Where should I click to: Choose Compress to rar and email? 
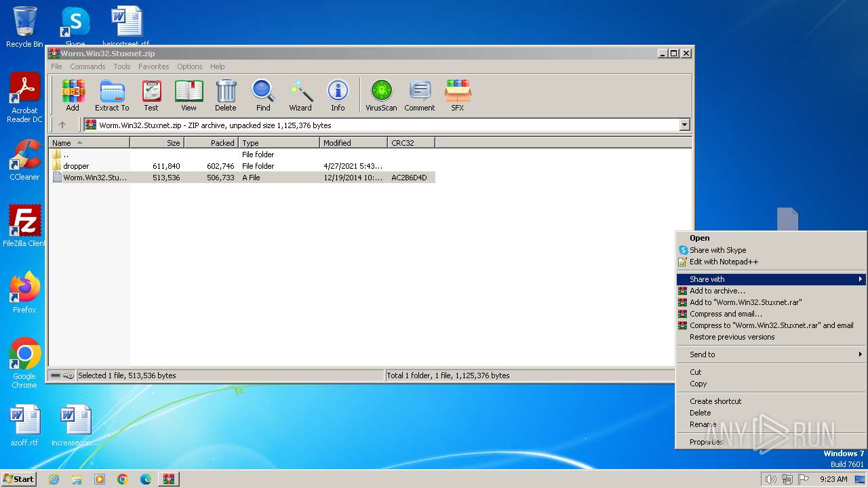[x=771, y=325]
